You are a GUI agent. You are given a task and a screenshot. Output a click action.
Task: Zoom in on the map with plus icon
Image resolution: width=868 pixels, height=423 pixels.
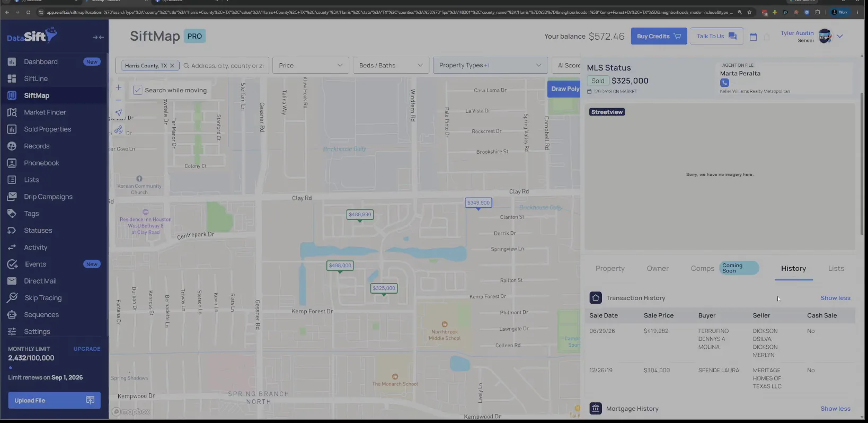point(119,87)
